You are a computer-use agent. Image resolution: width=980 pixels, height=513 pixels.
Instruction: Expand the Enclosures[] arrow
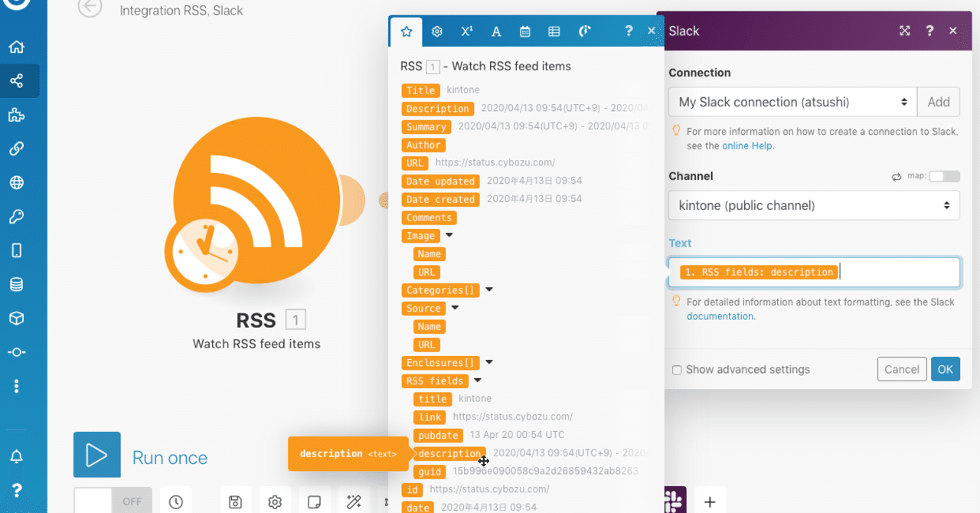tap(489, 363)
